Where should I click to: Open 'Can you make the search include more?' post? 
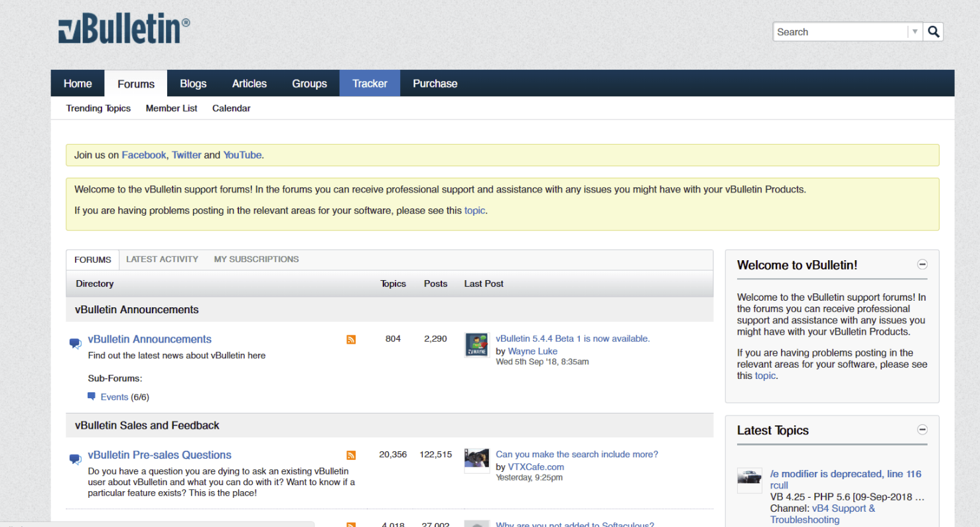click(577, 455)
